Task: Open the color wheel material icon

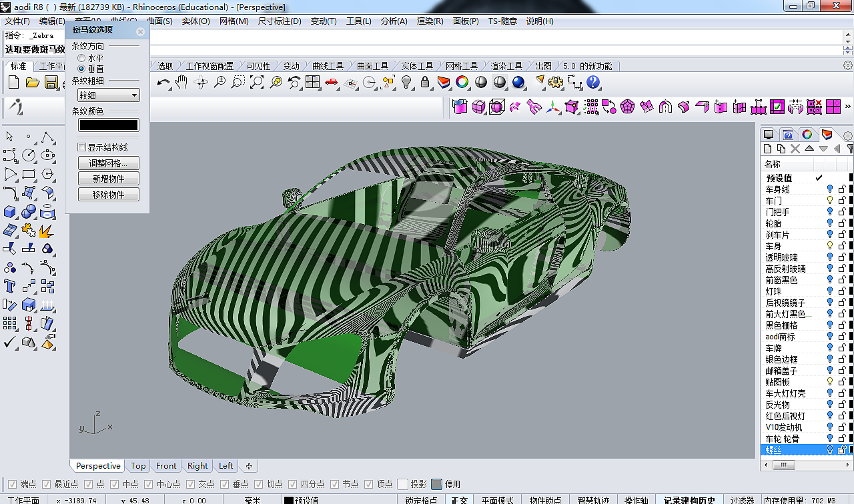Action: [x=462, y=82]
